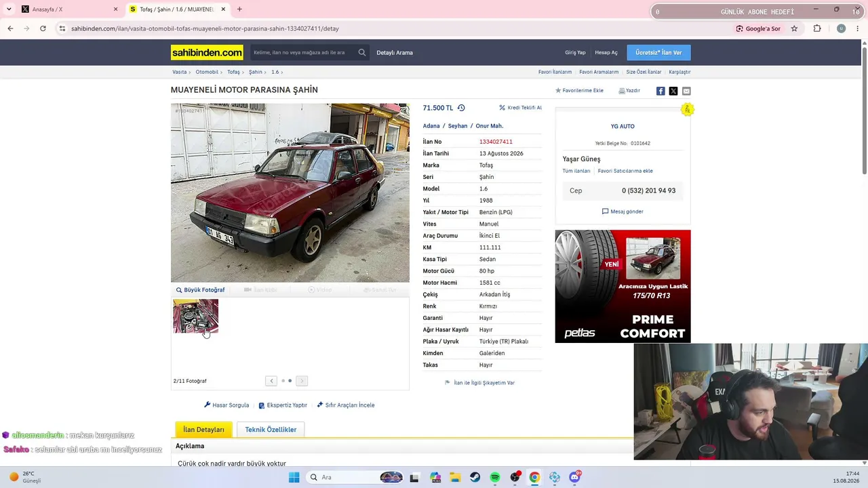Click the sahibinden search input field

point(302,52)
